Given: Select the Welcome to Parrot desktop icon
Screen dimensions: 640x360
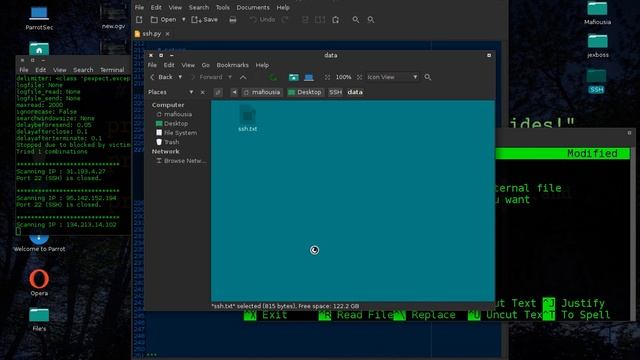Looking at the screenshot, I should click(39, 243).
